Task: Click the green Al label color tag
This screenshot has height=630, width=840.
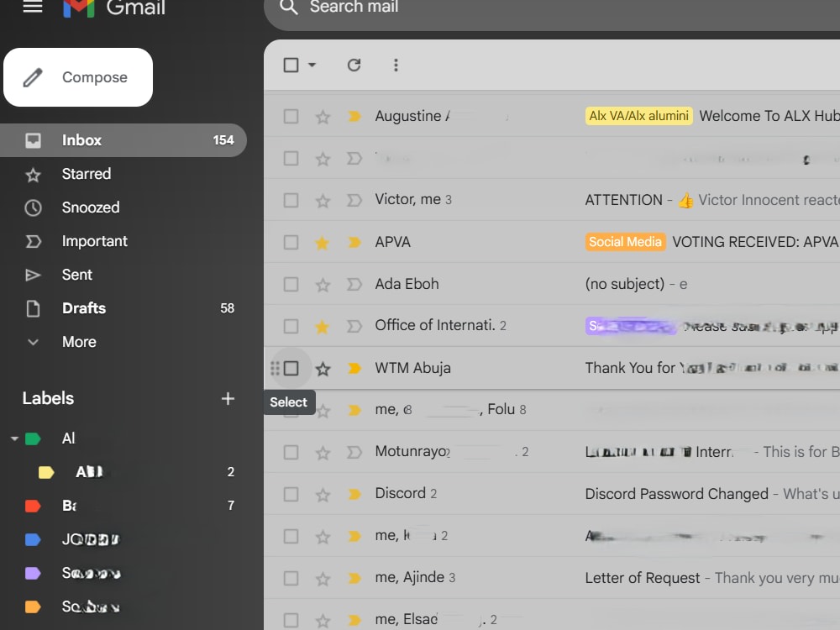Action: pos(33,439)
